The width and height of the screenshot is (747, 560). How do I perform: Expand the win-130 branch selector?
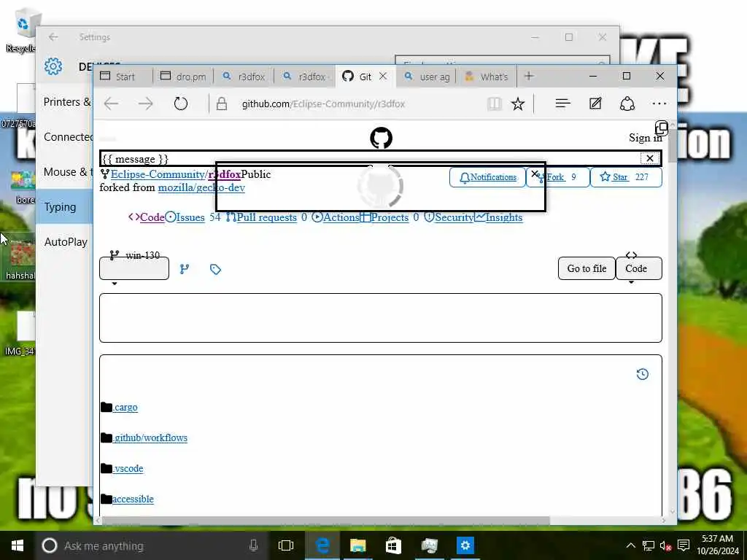134,268
